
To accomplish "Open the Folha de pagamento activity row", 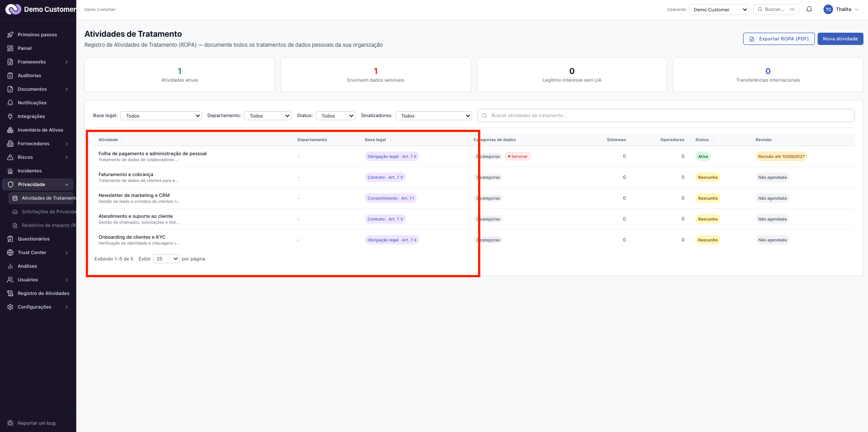I will tap(474, 156).
